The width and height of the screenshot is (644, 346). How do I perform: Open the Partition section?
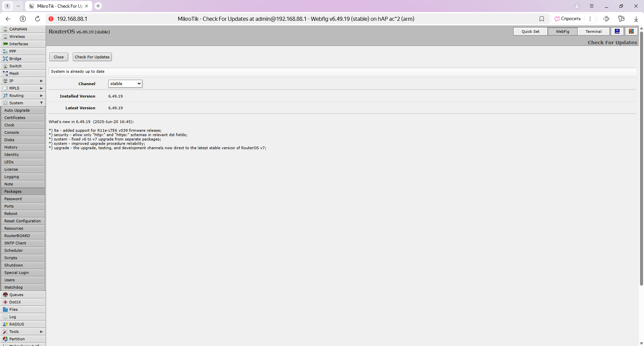point(23,339)
